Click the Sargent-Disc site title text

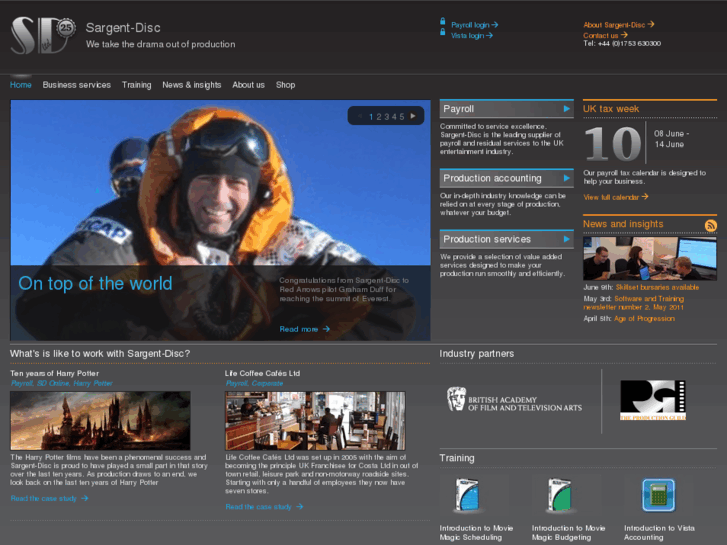point(123,28)
